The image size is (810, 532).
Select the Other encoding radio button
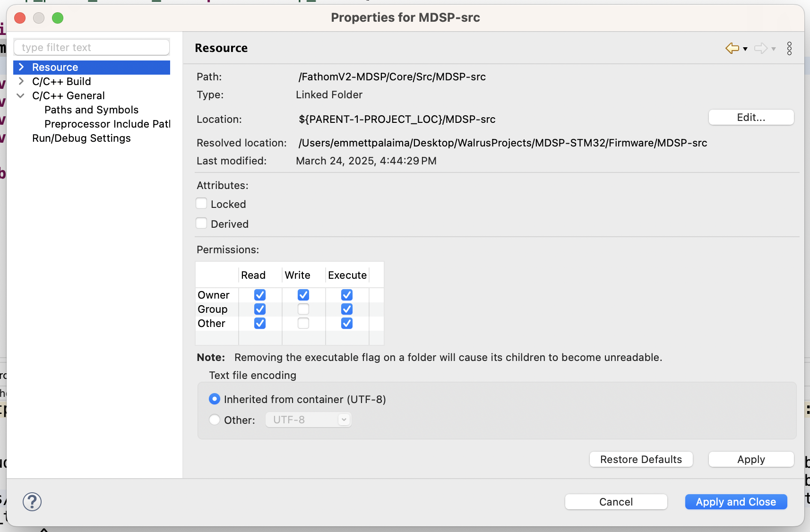215,420
